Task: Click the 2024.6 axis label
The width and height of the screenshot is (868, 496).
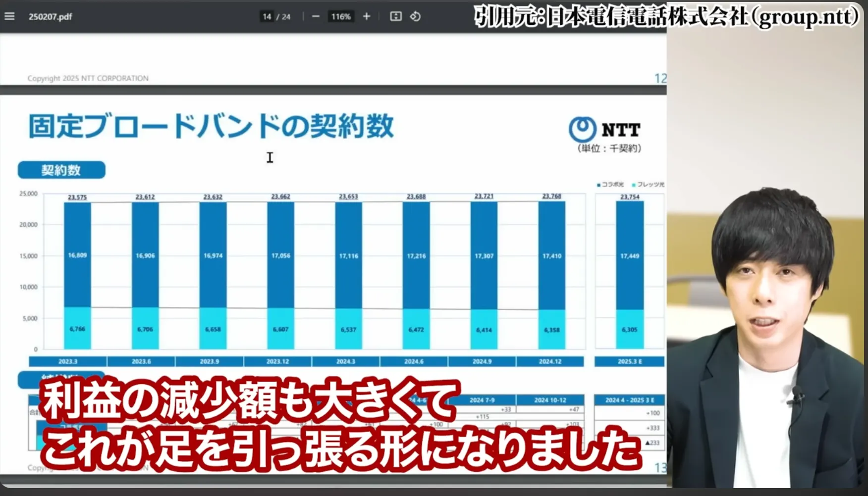Action: pyautogui.click(x=414, y=361)
